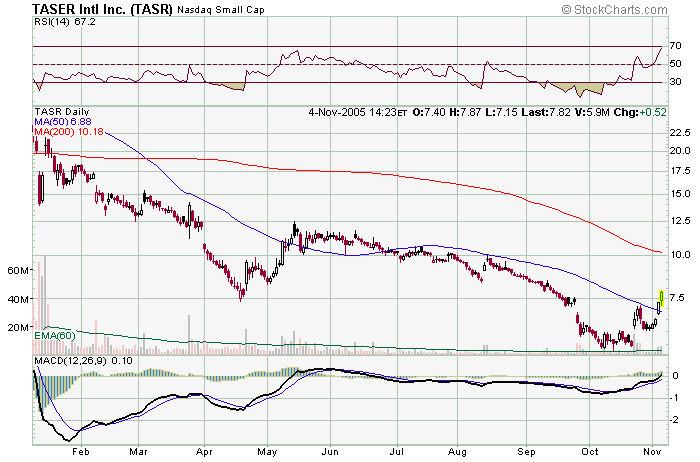700x462 pixels.
Task: Click the MACD(12,26,9) 0.10 label
Action: (83, 360)
